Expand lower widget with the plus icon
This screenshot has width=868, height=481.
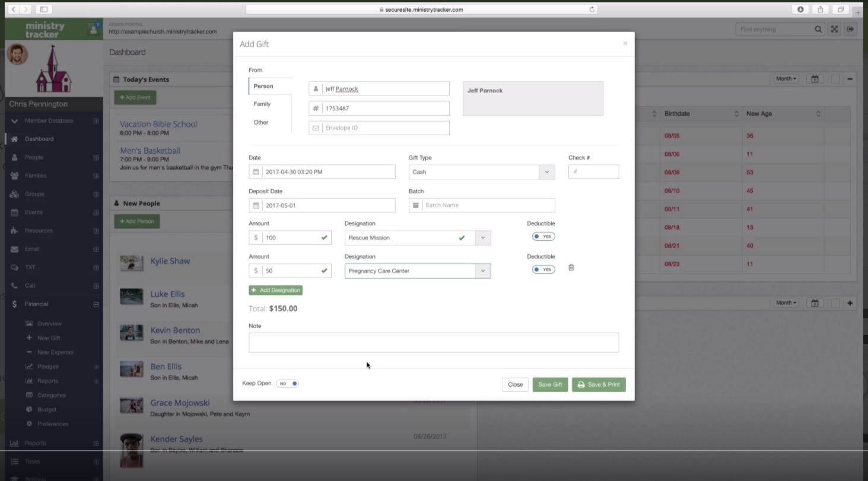tap(850, 303)
